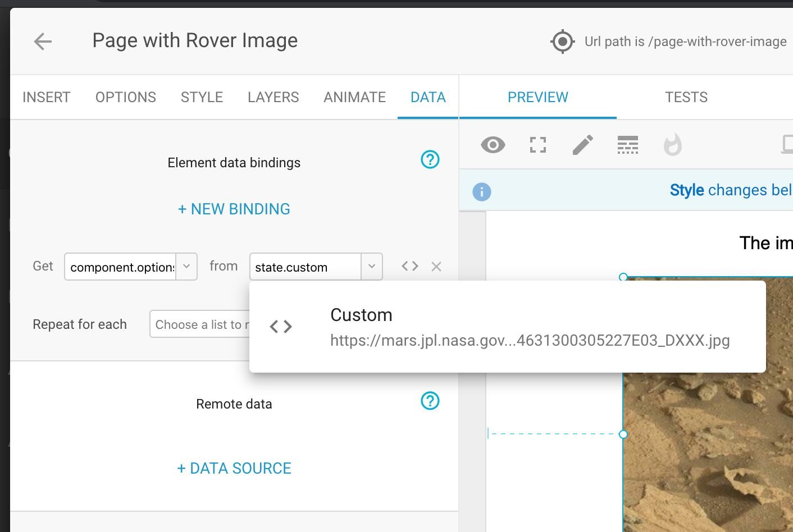The image size is (793, 532).
Task: Click + NEW BINDING
Action: click(234, 209)
